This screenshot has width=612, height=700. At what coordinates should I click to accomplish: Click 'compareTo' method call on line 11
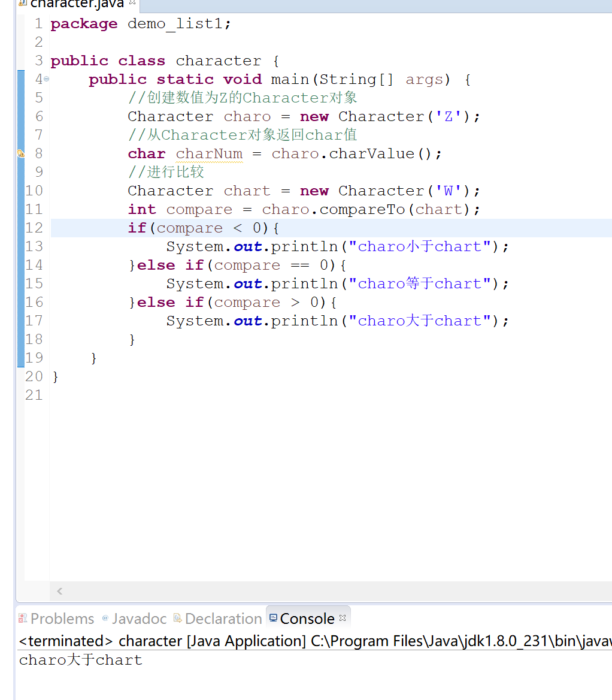point(362,209)
